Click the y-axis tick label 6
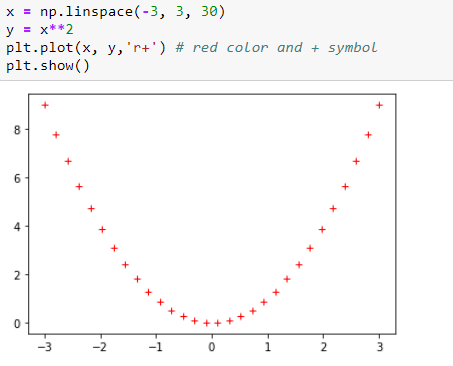The height and width of the screenshot is (366, 453). pyautogui.click(x=17, y=179)
